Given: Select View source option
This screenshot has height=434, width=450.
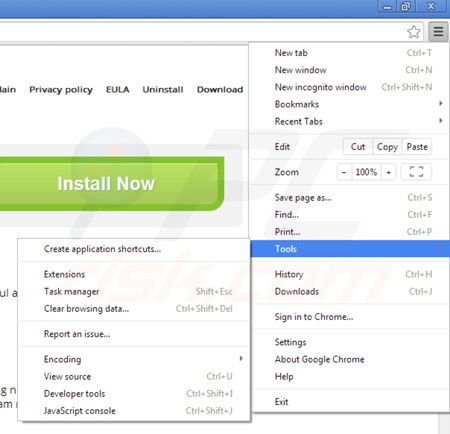Looking at the screenshot, I should pyautogui.click(x=134, y=377).
